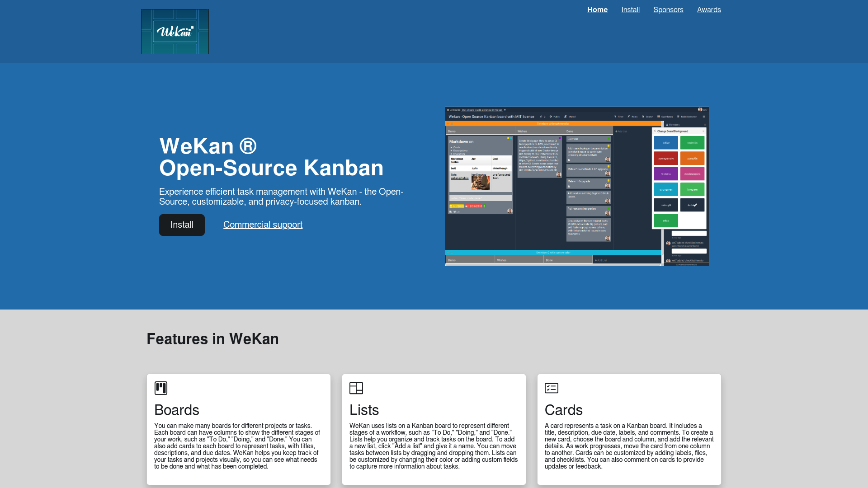Click the Boards feature icon
Image resolution: width=868 pixels, height=488 pixels.
(x=161, y=388)
